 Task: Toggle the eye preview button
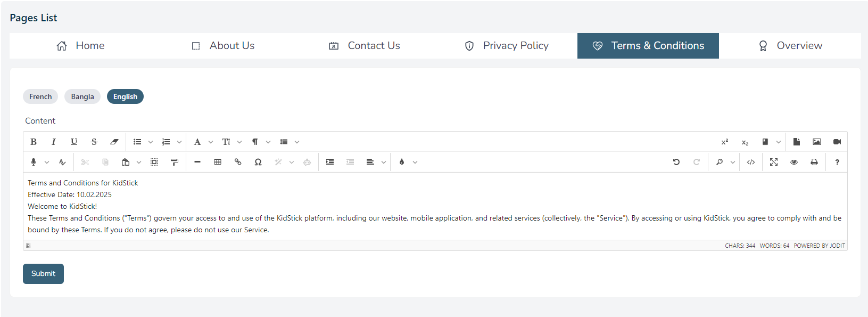pyautogui.click(x=794, y=162)
